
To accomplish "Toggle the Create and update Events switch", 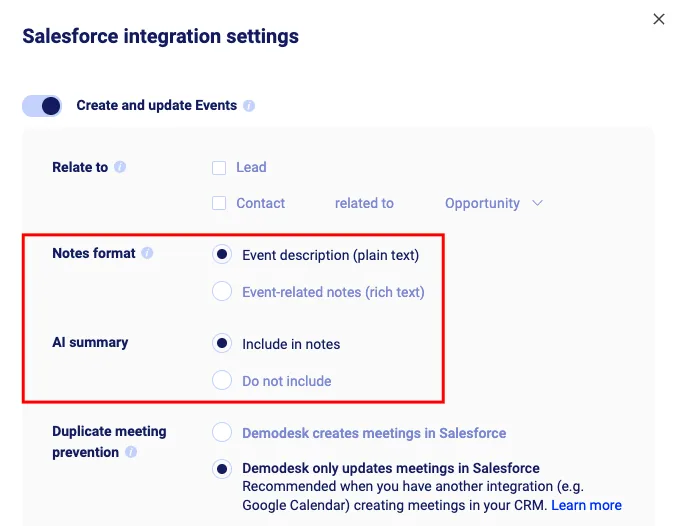I will click(x=42, y=106).
